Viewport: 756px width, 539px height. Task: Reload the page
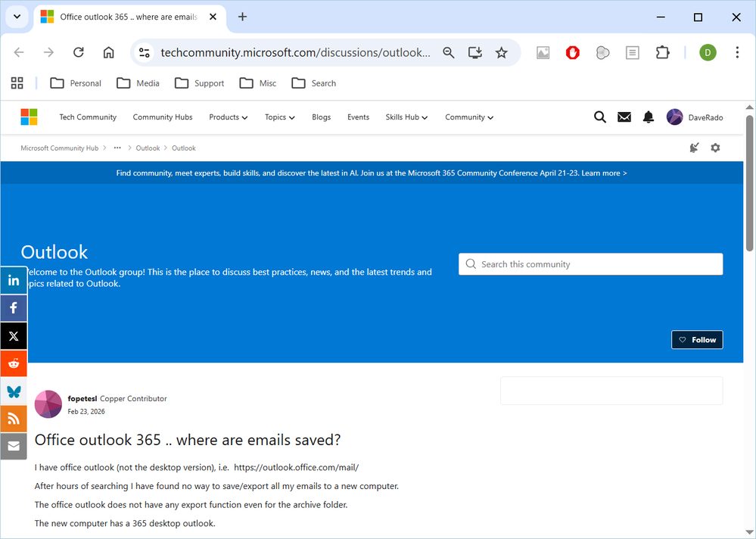[x=79, y=52]
